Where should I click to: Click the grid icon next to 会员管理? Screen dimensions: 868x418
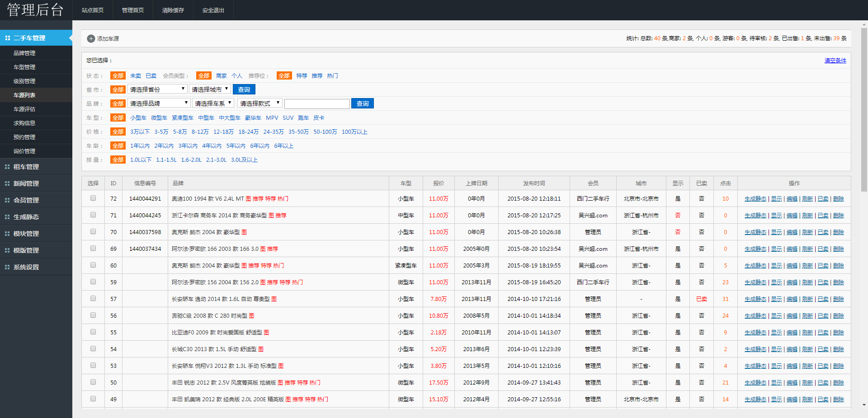[x=7, y=200]
